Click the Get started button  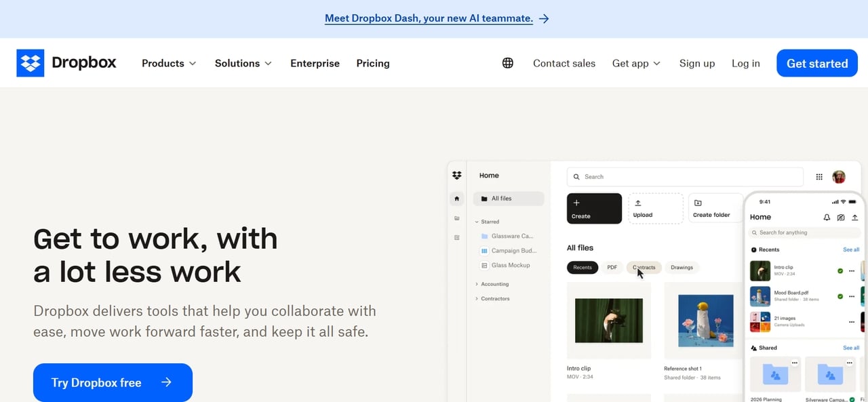coord(817,63)
